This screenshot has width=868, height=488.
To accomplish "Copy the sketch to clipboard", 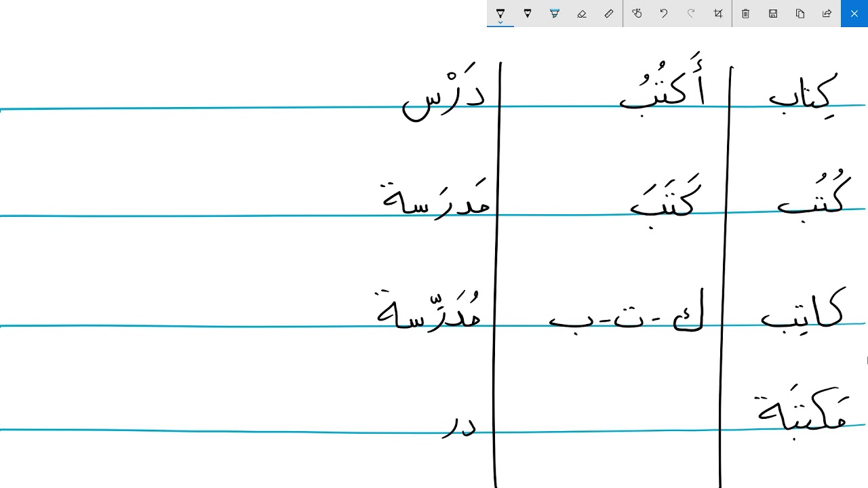I will (800, 14).
